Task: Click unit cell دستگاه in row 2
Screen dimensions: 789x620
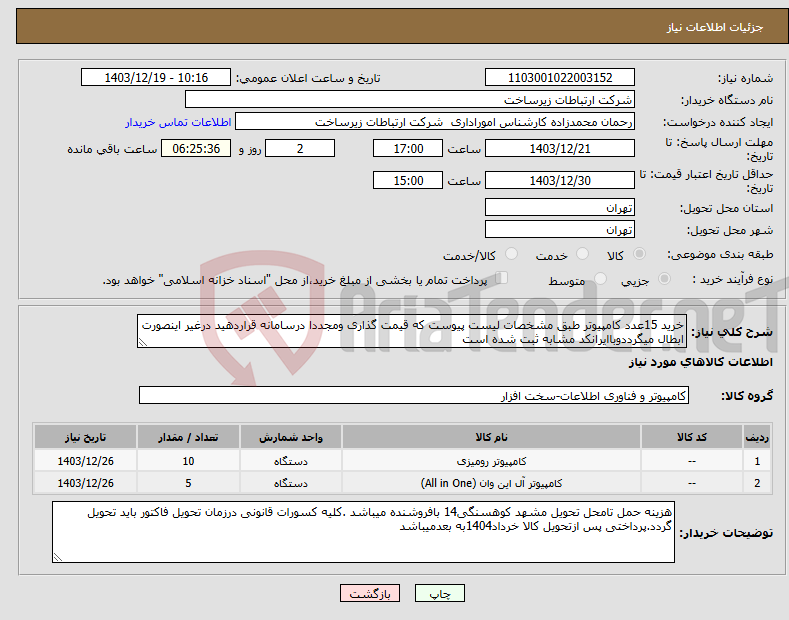Action: [x=290, y=483]
